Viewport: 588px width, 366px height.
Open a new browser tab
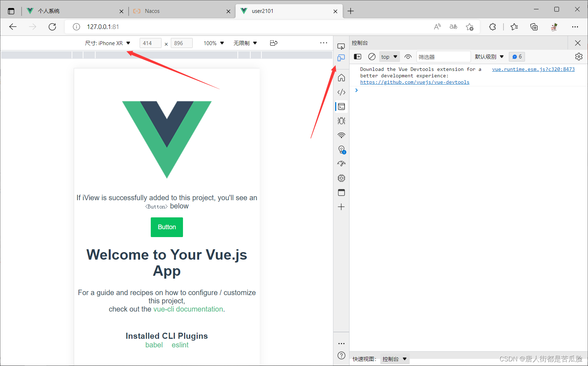click(351, 11)
